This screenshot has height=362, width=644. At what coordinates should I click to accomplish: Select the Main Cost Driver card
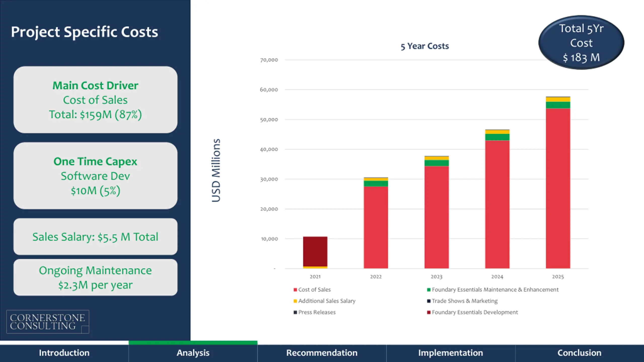click(95, 100)
